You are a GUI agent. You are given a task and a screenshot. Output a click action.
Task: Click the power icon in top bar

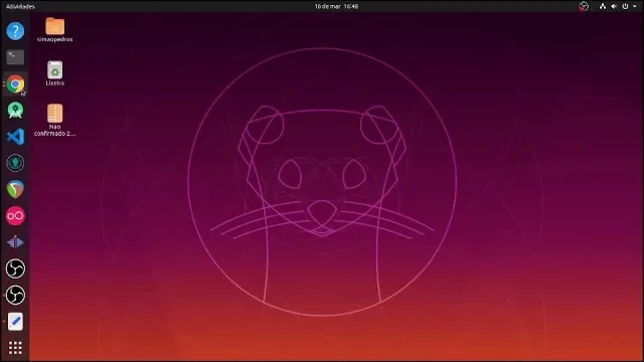[x=625, y=7]
